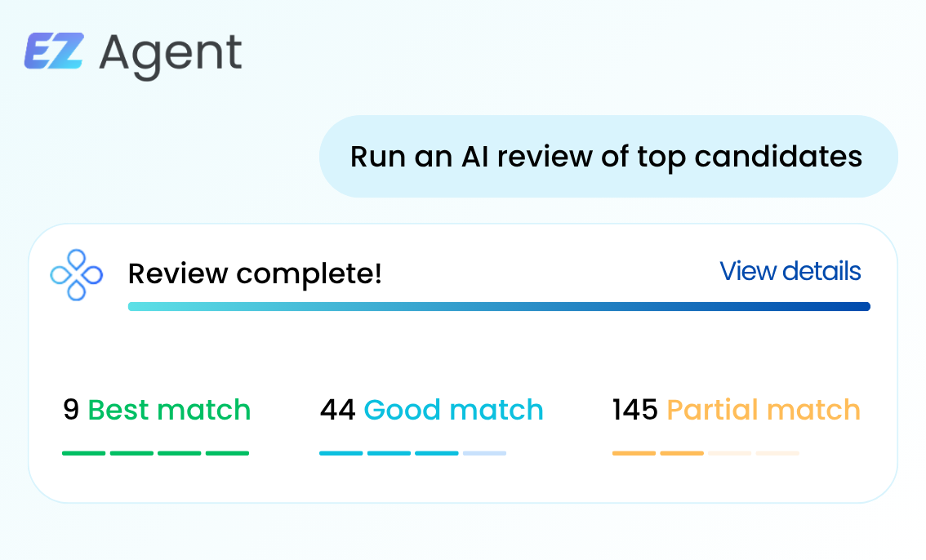Click the faded fourth Good match segment
Screen dimensions: 926x560
[x=485, y=453]
